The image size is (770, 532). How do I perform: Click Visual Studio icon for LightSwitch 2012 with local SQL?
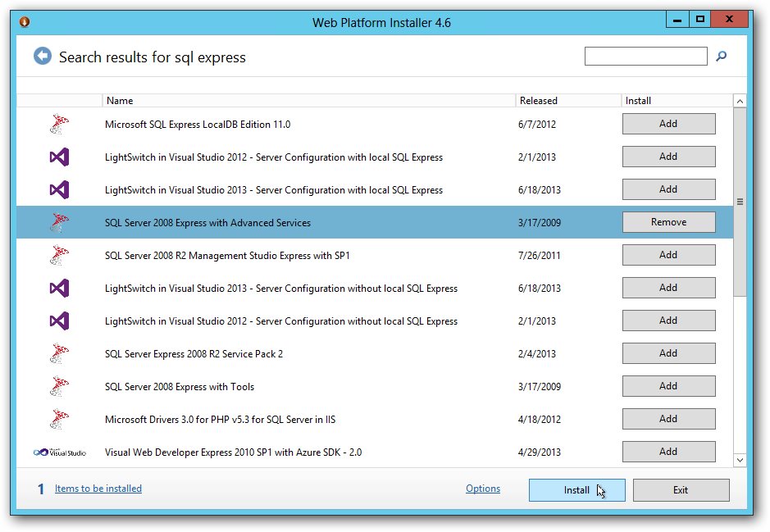pyautogui.click(x=59, y=157)
